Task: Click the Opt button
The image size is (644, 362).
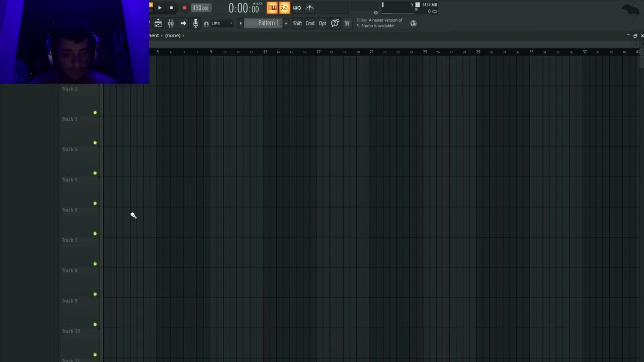Action: (323, 23)
